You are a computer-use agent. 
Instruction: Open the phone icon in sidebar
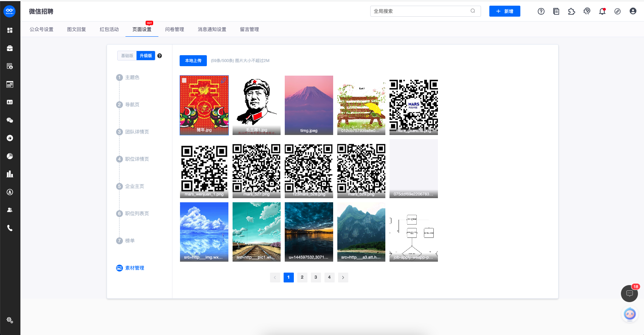[x=10, y=228]
